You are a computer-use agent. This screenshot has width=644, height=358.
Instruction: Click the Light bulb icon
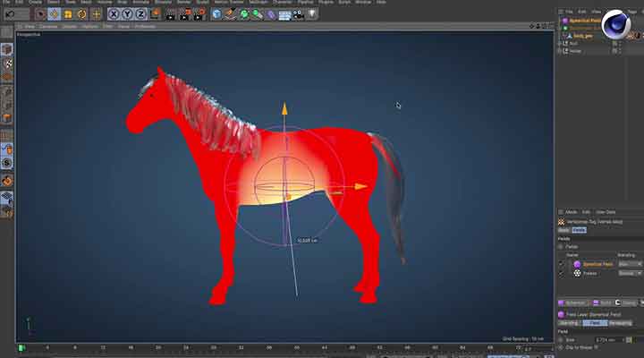click(312, 14)
